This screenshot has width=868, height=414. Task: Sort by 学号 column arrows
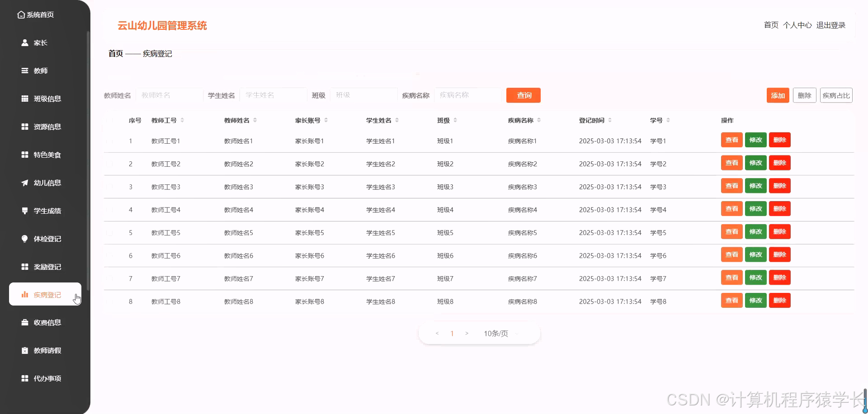tap(668, 120)
